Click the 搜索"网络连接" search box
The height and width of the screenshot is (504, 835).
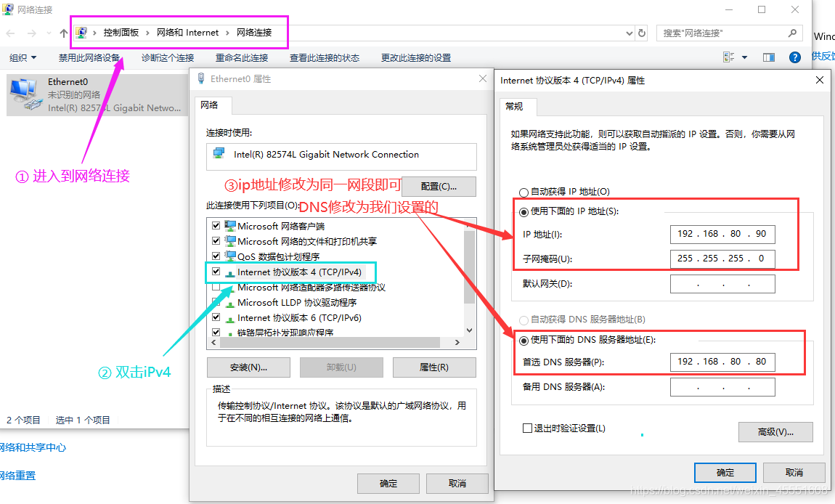click(x=730, y=33)
